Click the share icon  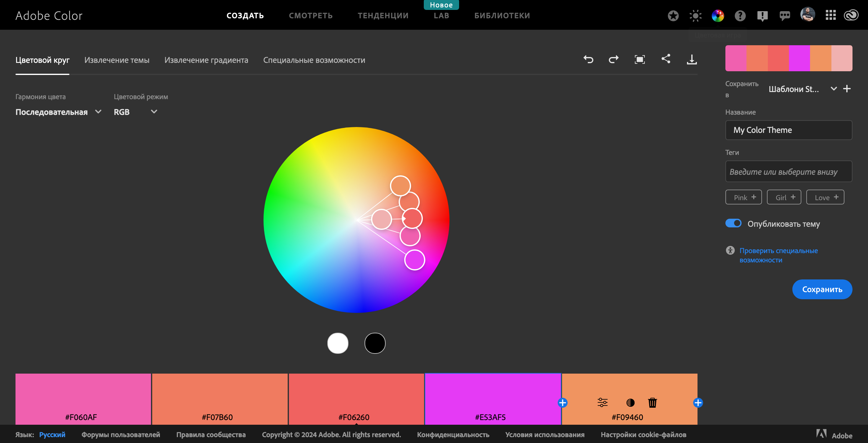point(665,59)
